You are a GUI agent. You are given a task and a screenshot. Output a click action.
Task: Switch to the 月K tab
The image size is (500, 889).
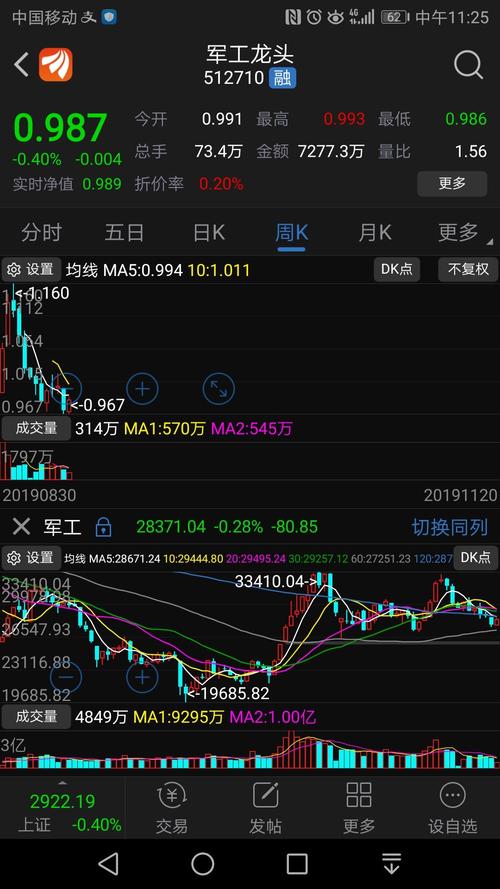pyautogui.click(x=375, y=232)
